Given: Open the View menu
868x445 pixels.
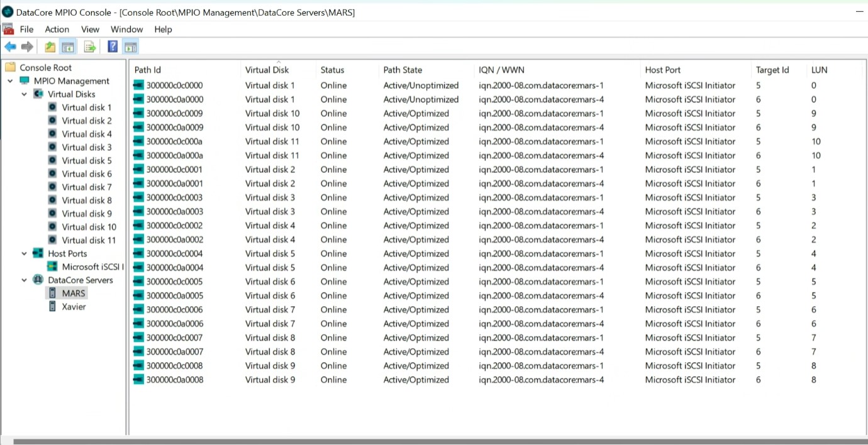Looking at the screenshot, I should coord(90,30).
